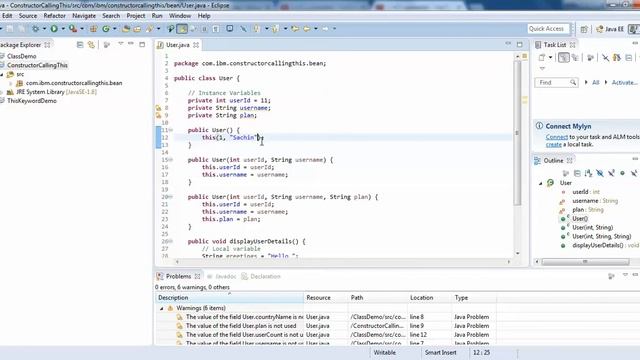Open the Package Explorer View Menu triangle
Viewport: 640px width, 360px height.
click(x=121, y=44)
